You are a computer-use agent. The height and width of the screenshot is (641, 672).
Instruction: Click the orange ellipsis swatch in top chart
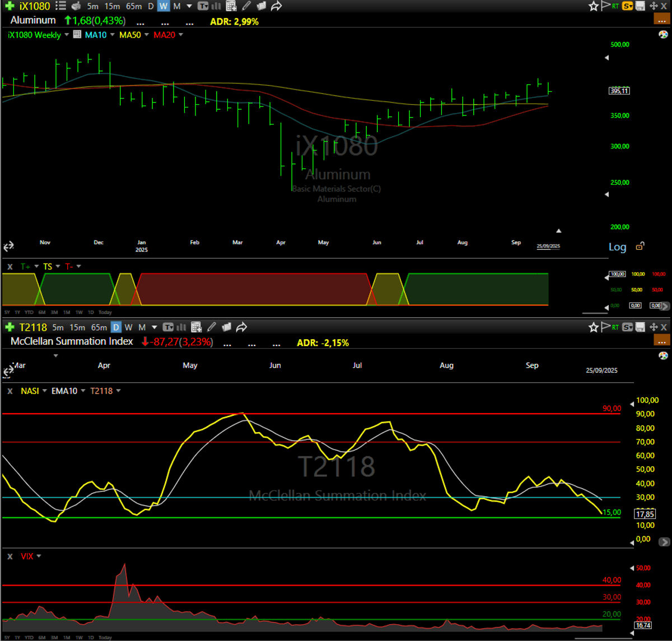[661, 20]
